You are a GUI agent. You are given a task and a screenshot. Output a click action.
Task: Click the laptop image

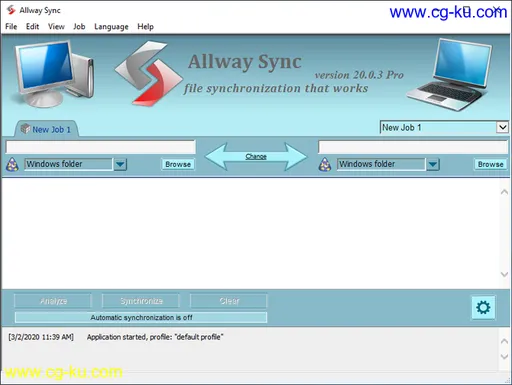click(x=450, y=74)
